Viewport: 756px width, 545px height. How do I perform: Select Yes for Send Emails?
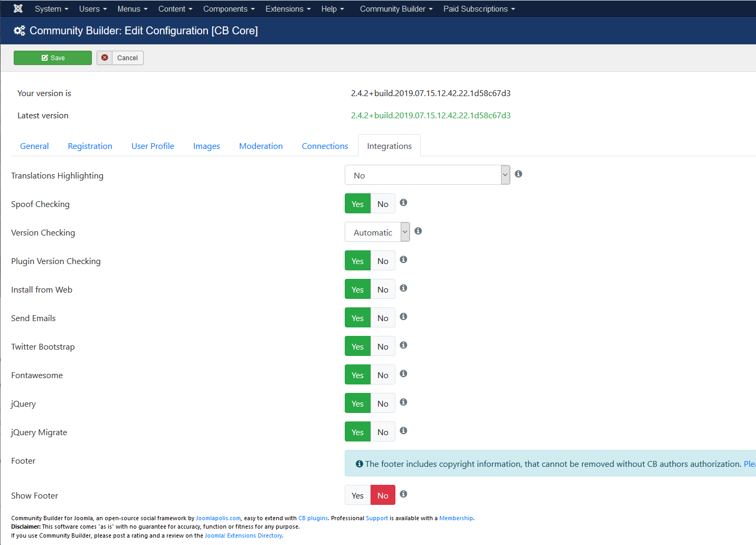tap(357, 318)
